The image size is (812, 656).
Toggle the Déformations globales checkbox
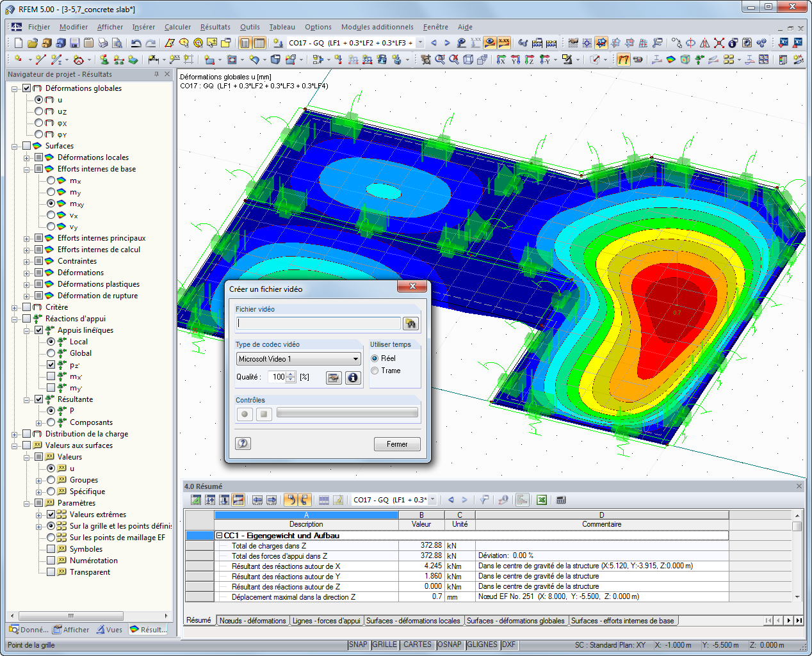coord(27,88)
